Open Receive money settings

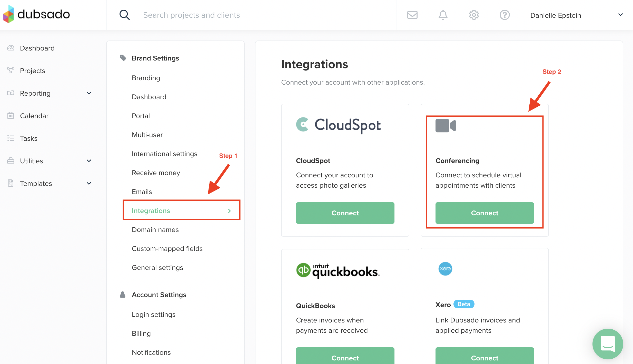156,173
